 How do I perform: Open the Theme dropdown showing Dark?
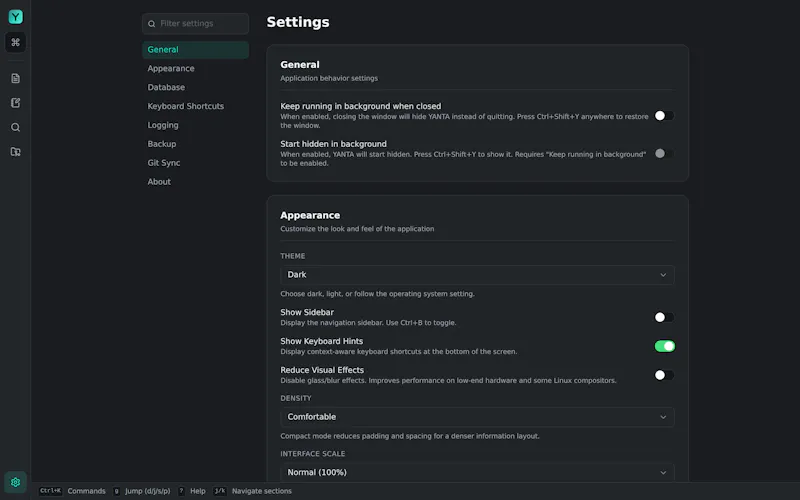477,275
